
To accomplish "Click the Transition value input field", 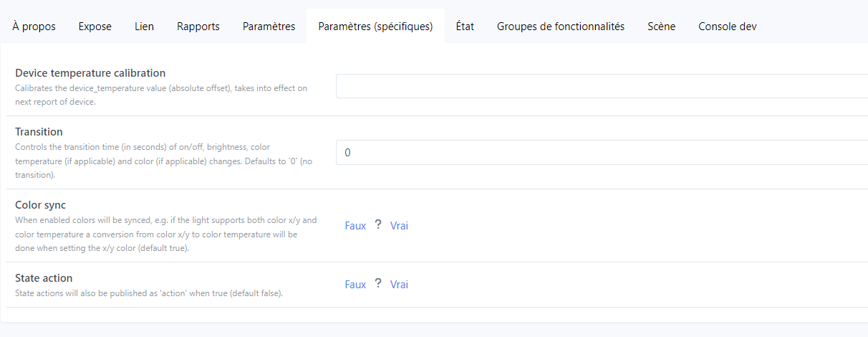I will click(602, 152).
